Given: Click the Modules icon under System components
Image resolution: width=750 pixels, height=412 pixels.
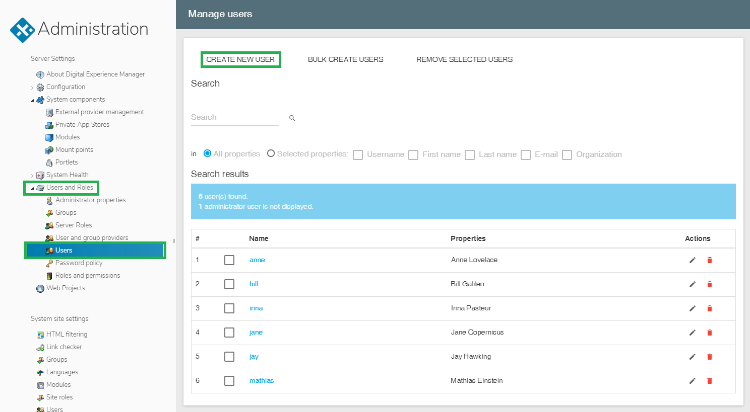Looking at the screenshot, I should click(49, 137).
